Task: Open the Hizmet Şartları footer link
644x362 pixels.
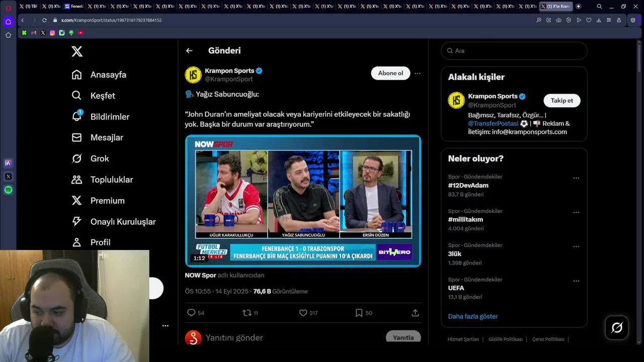Action: [x=463, y=339]
